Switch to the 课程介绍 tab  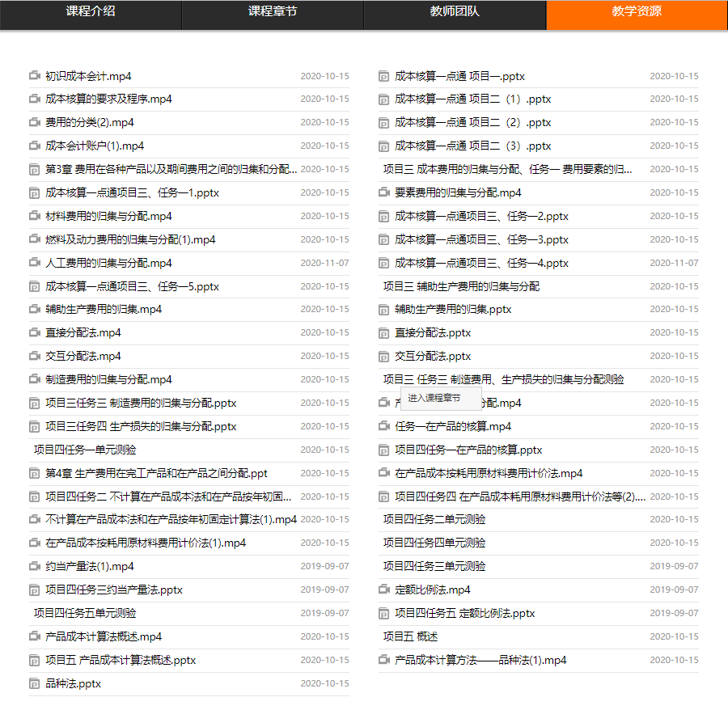(91, 12)
